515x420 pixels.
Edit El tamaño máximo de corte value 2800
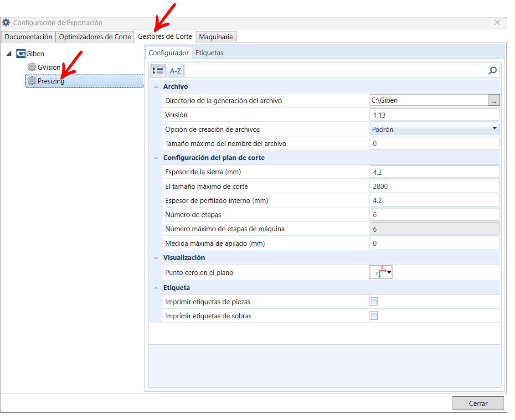coord(434,187)
